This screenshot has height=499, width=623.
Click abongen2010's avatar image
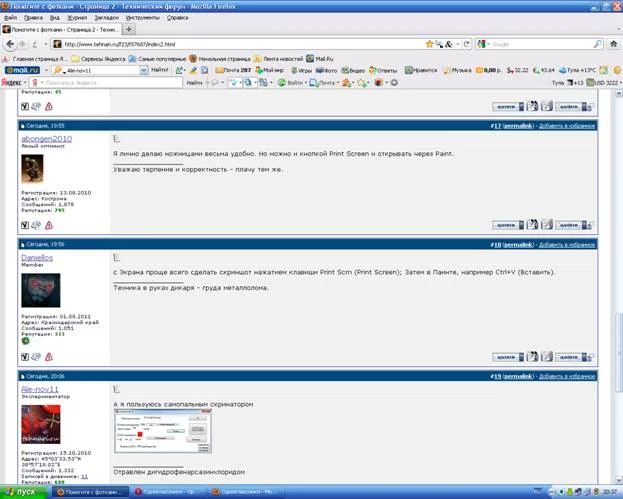point(32,169)
